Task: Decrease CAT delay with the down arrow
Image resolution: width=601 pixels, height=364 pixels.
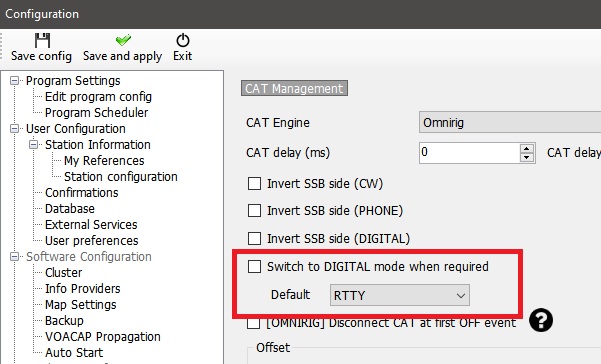Action: point(527,157)
